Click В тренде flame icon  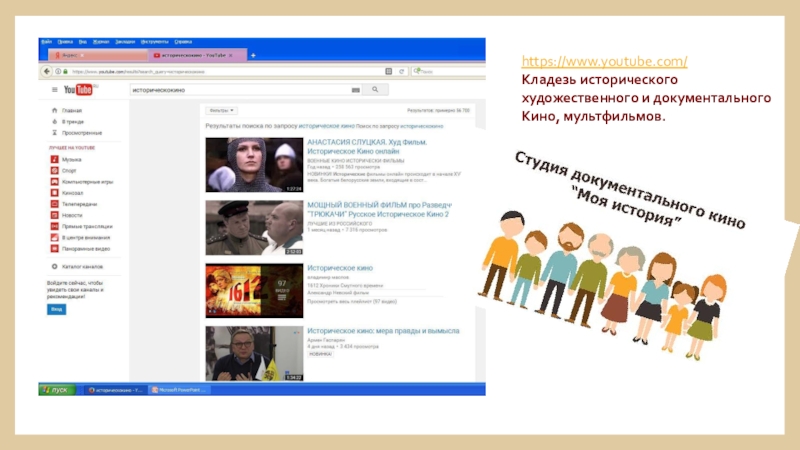[x=55, y=121]
